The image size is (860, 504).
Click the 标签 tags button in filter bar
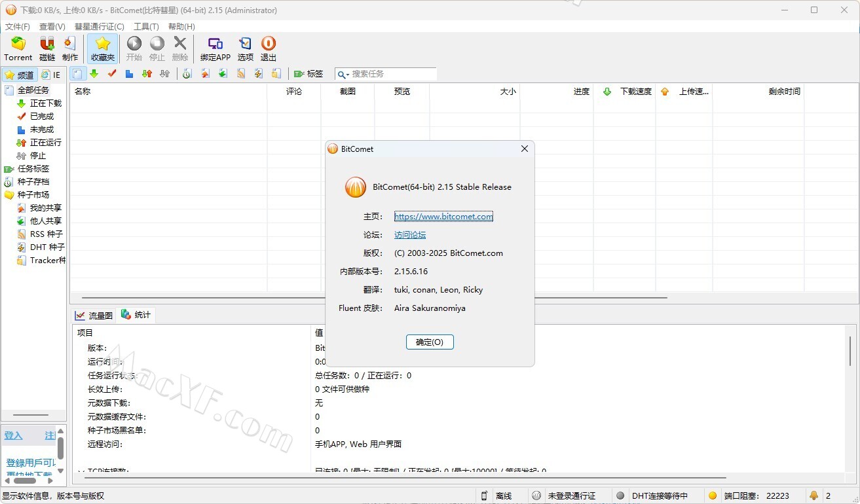tap(308, 74)
